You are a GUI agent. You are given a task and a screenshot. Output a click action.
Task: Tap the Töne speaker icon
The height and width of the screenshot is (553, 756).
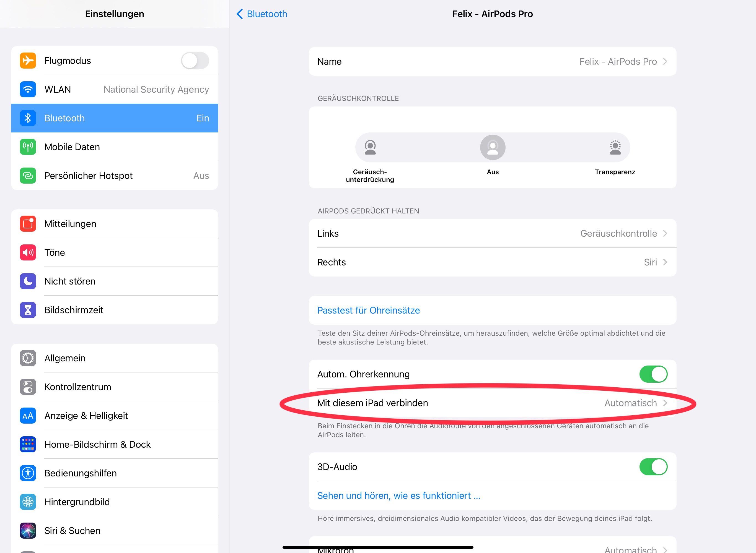[x=28, y=252]
